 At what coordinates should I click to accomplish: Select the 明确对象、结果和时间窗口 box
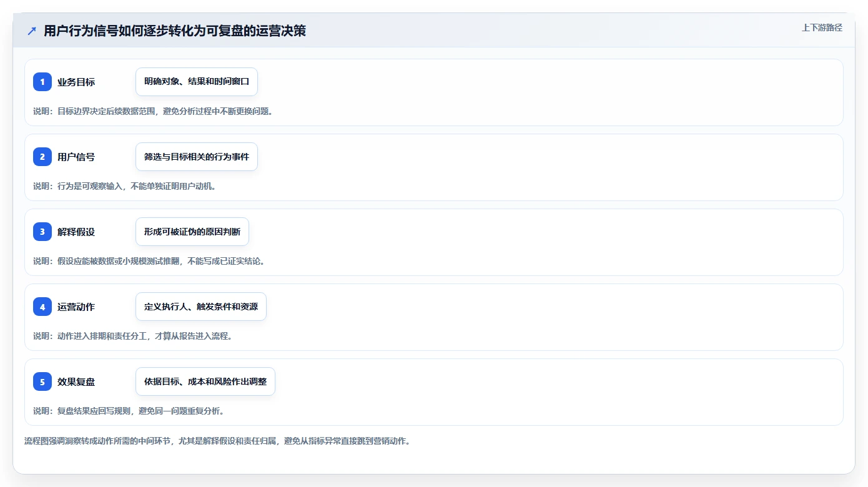(197, 82)
